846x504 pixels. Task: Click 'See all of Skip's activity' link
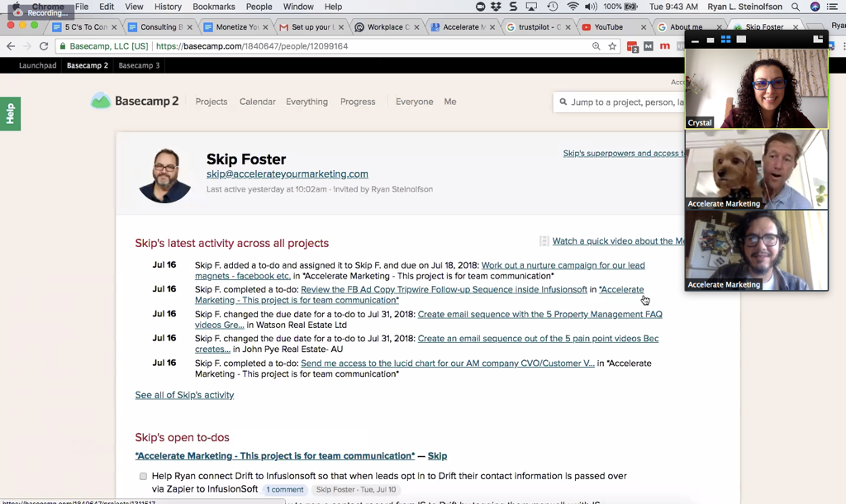tap(184, 395)
